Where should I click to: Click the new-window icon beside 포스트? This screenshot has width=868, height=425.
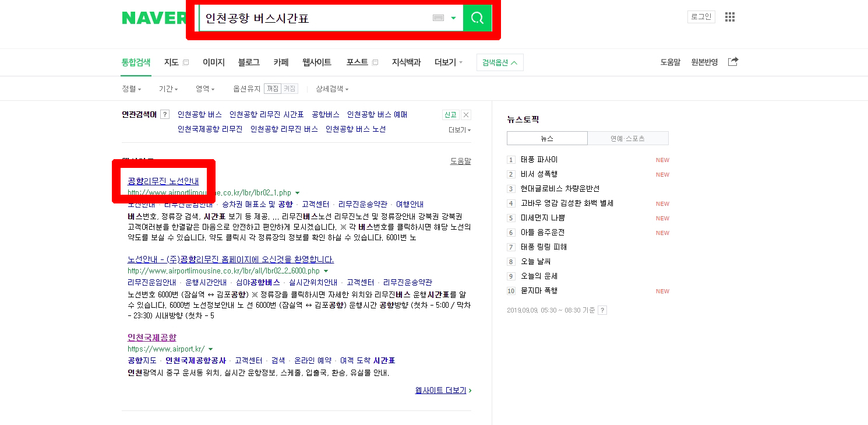(x=375, y=62)
